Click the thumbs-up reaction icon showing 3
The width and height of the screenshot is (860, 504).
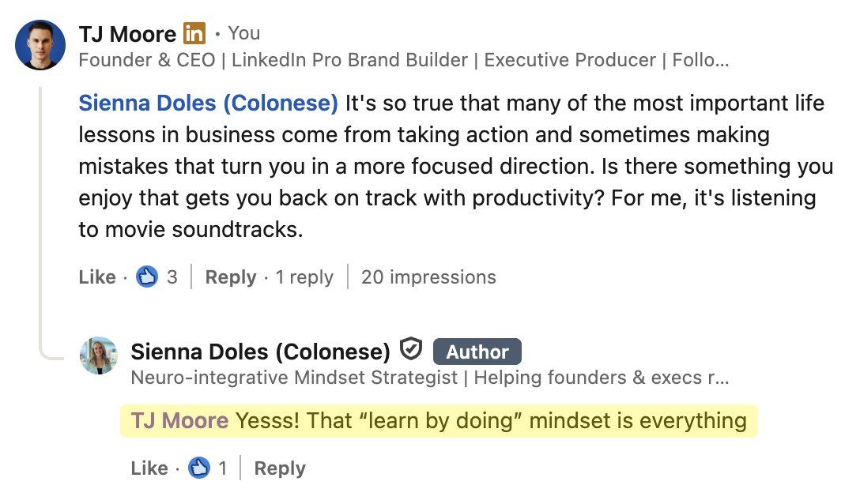click(147, 276)
